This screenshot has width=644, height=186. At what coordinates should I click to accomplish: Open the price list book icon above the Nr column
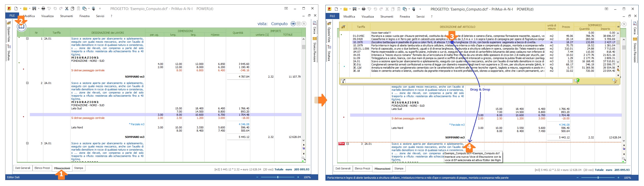[21, 27]
